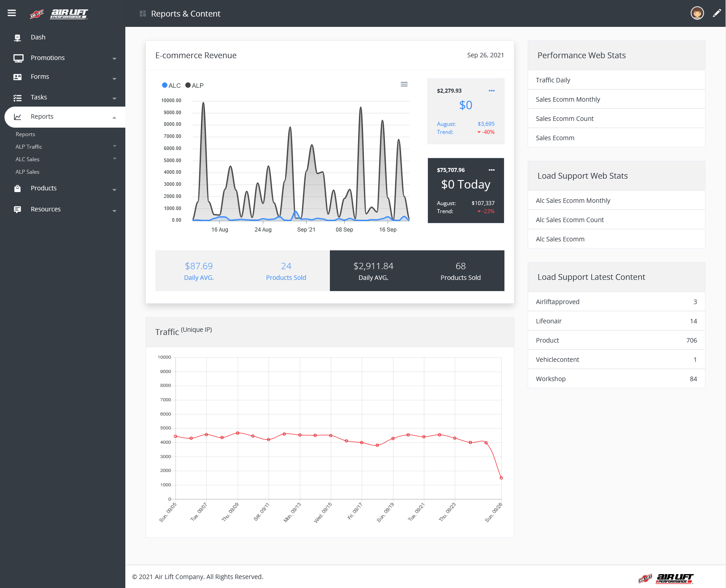Open the Lifeonair content row
The height and width of the screenshot is (588, 726).
click(x=616, y=321)
